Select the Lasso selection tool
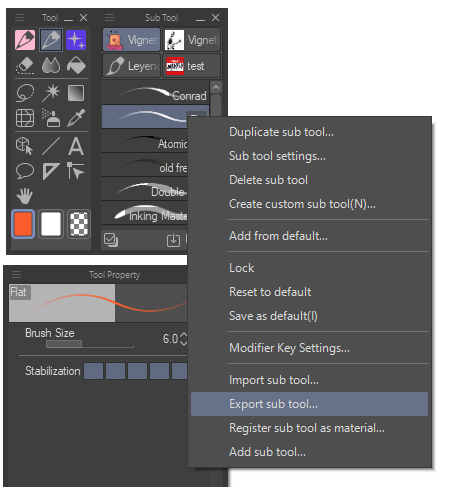The image size is (454, 487). [x=25, y=93]
